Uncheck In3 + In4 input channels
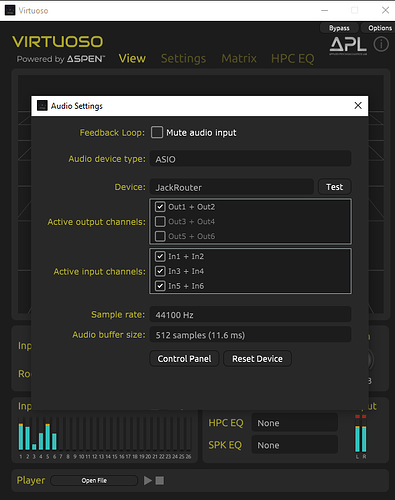 [x=160, y=271]
